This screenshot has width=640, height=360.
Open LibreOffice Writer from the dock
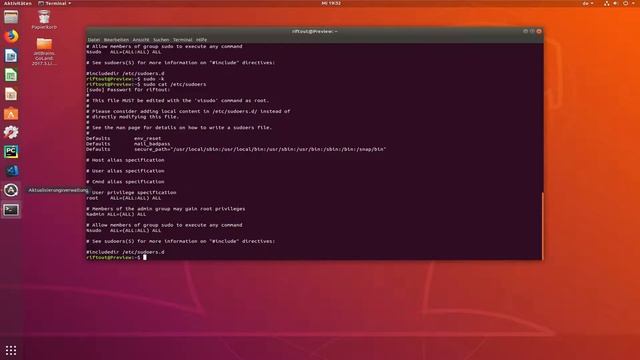click(x=11, y=56)
